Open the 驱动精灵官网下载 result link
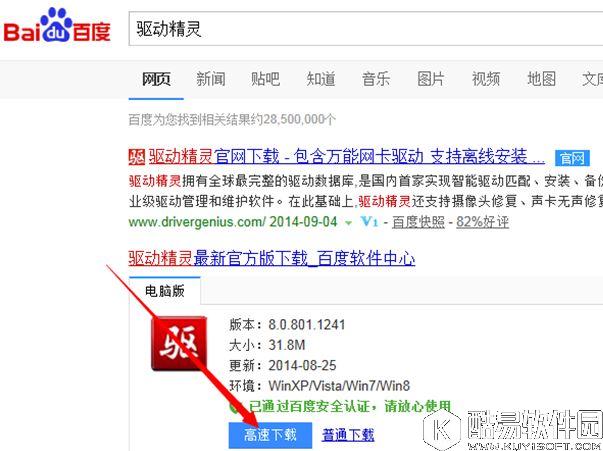The height and width of the screenshot is (451, 603). coord(346,157)
